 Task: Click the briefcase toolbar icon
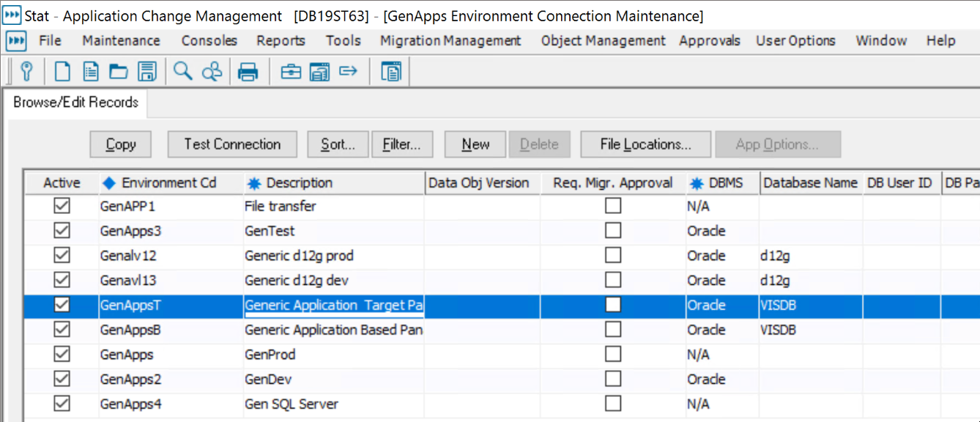click(x=291, y=71)
